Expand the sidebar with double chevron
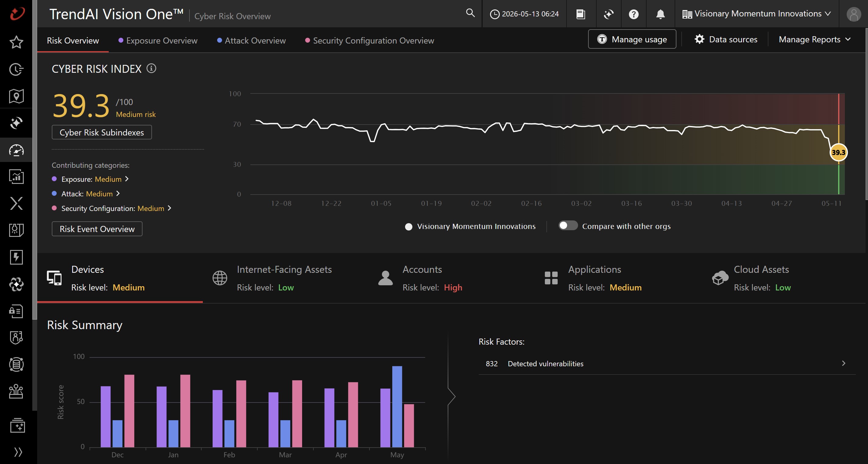Screen dimensions: 868x464 click(18, 452)
